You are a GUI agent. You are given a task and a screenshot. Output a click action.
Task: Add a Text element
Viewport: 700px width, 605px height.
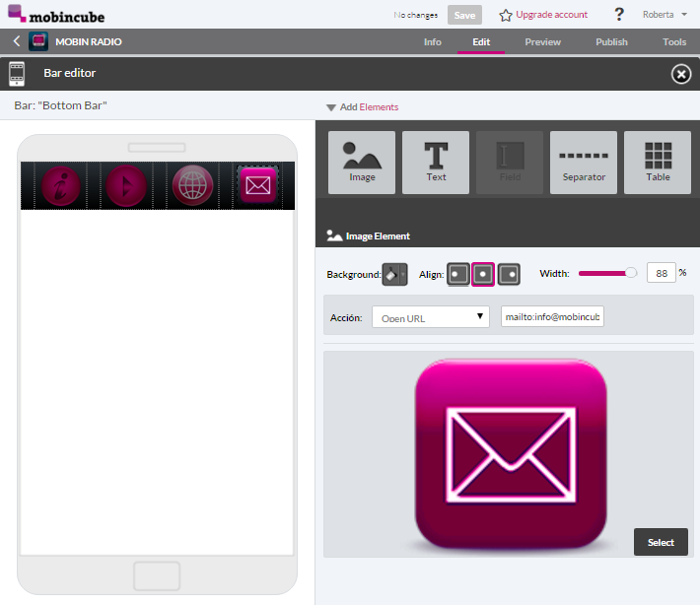tap(436, 163)
